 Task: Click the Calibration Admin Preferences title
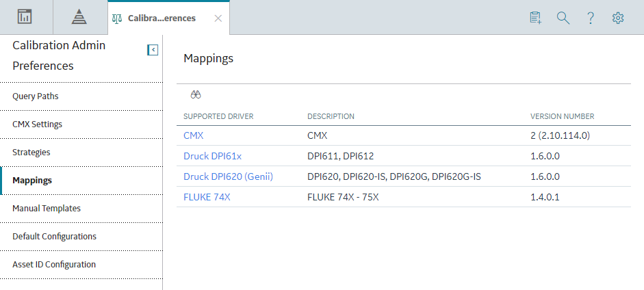coord(59,55)
